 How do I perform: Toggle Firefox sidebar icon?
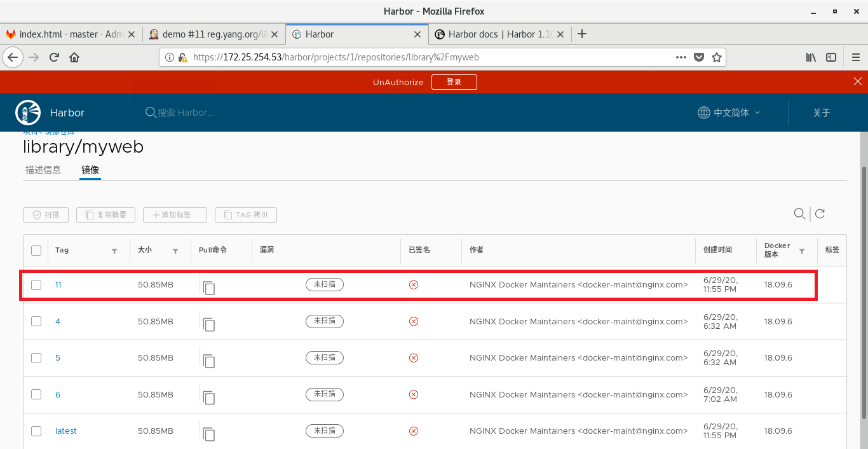pyautogui.click(x=831, y=57)
